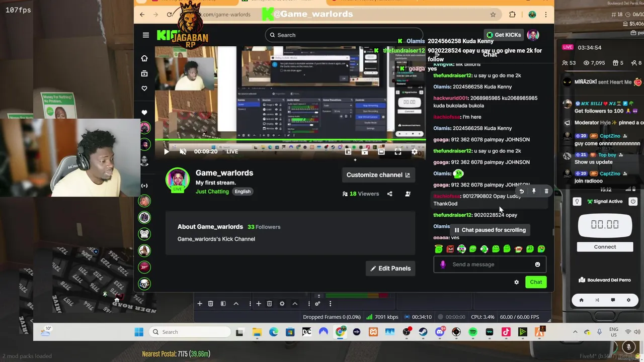Open Kick video player settings gear
The height and width of the screenshot is (362, 644).
coord(415,151)
